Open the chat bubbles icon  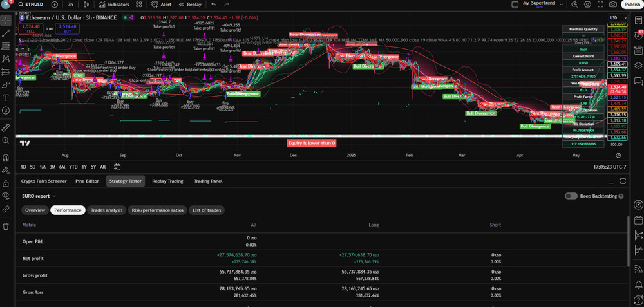pyautogui.click(x=638, y=80)
